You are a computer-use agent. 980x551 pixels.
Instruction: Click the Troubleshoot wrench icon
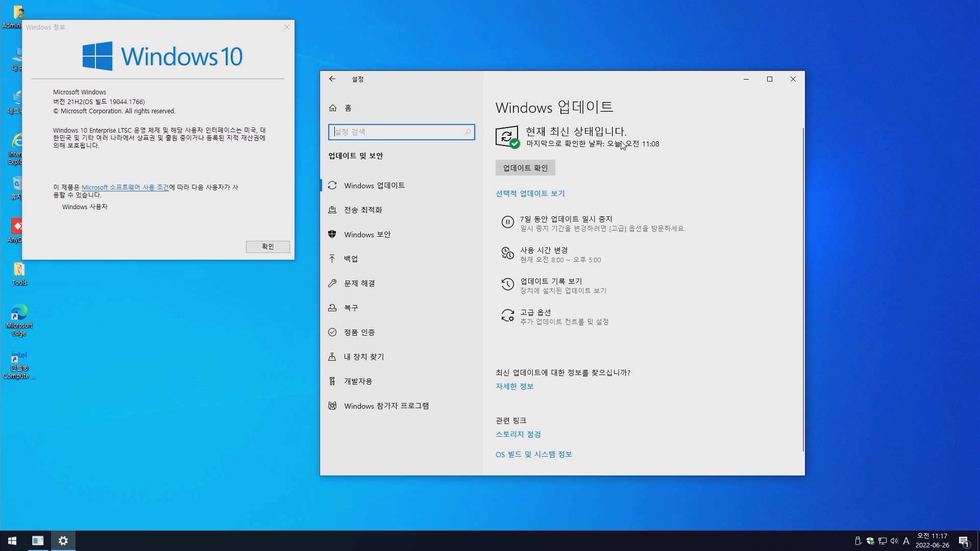332,284
